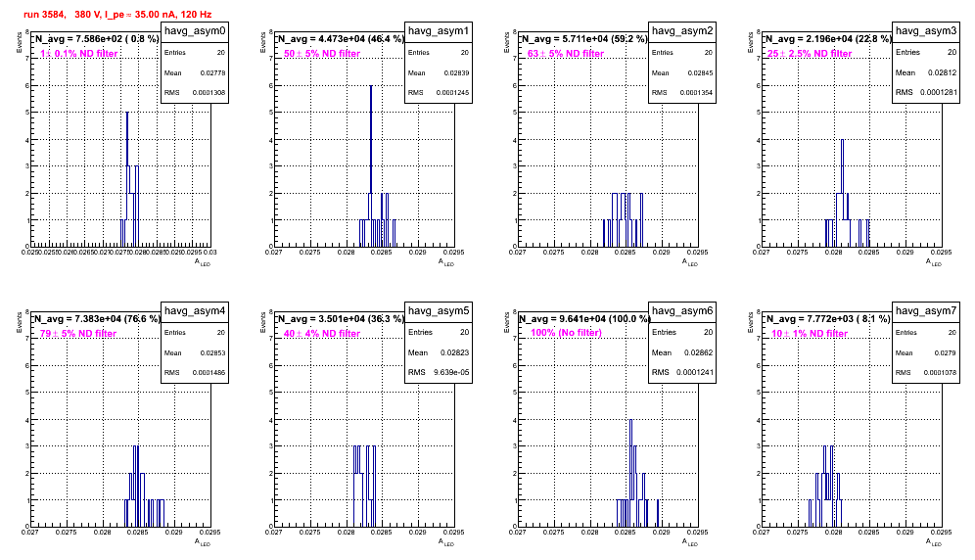Select the havg_asym0 stats box title
The image size is (975, 560).
click(x=195, y=31)
